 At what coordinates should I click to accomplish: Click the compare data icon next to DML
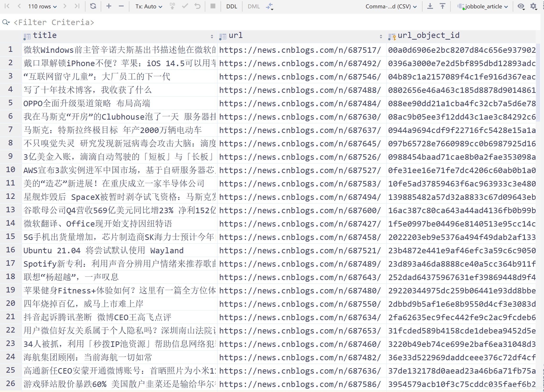[x=269, y=6]
